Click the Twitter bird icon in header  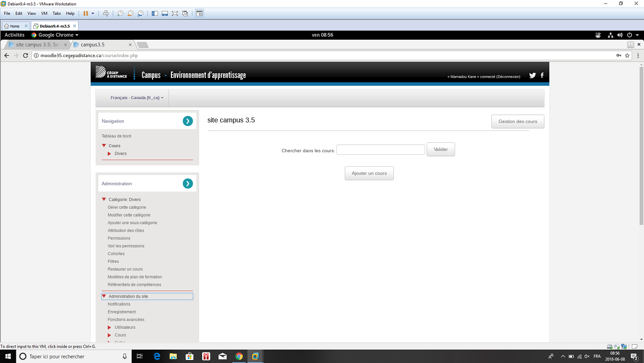click(533, 75)
